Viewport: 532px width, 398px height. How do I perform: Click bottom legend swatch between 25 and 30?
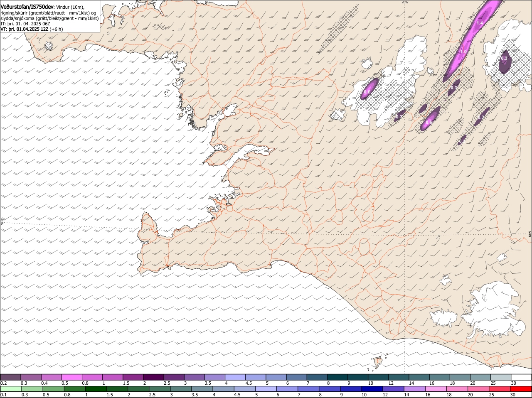(x=501, y=389)
